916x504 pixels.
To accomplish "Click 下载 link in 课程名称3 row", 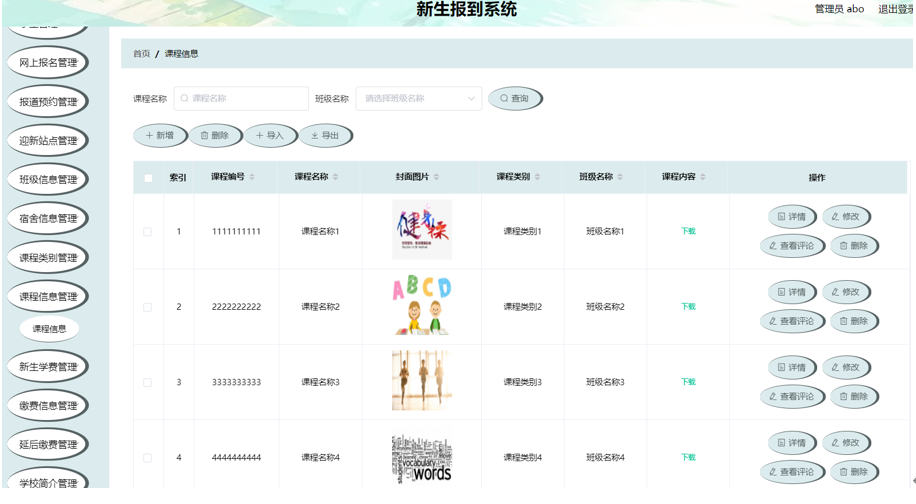I will click(x=688, y=382).
